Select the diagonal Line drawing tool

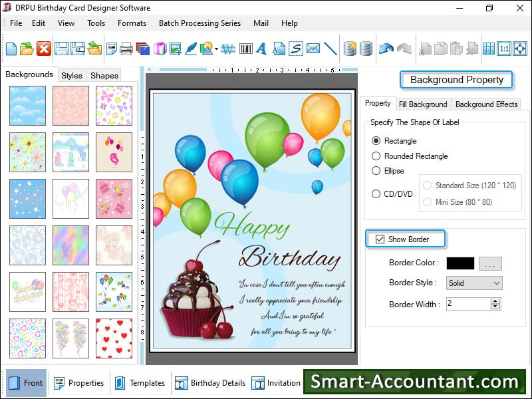(330, 49)
